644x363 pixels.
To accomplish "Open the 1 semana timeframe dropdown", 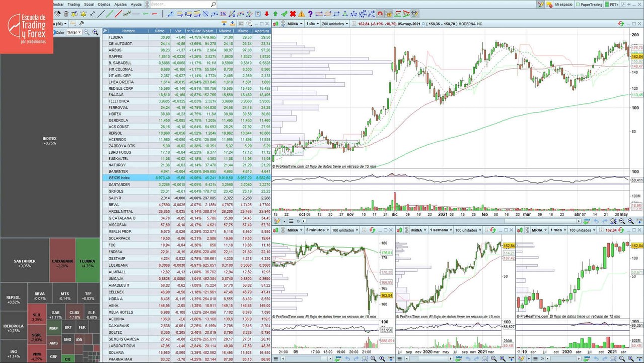I will click(x=440, y=230).
